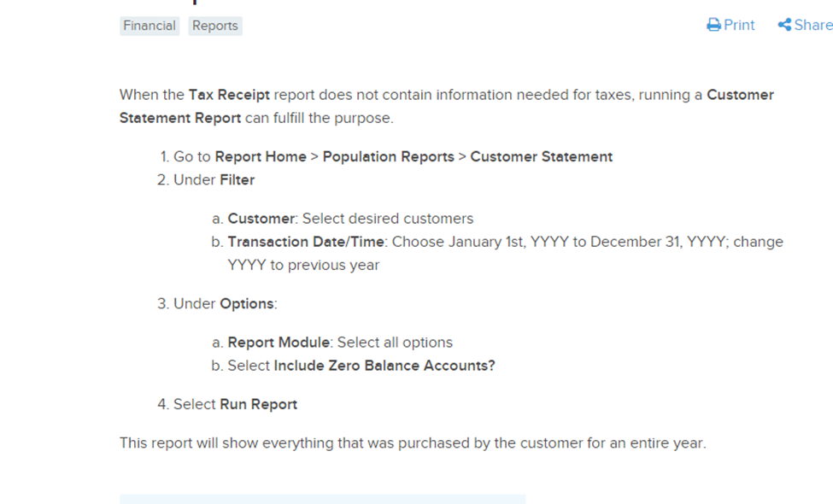
Task: Click the bold Tax Receipt text
Action: pyautogui.click(x=229, y=95)
